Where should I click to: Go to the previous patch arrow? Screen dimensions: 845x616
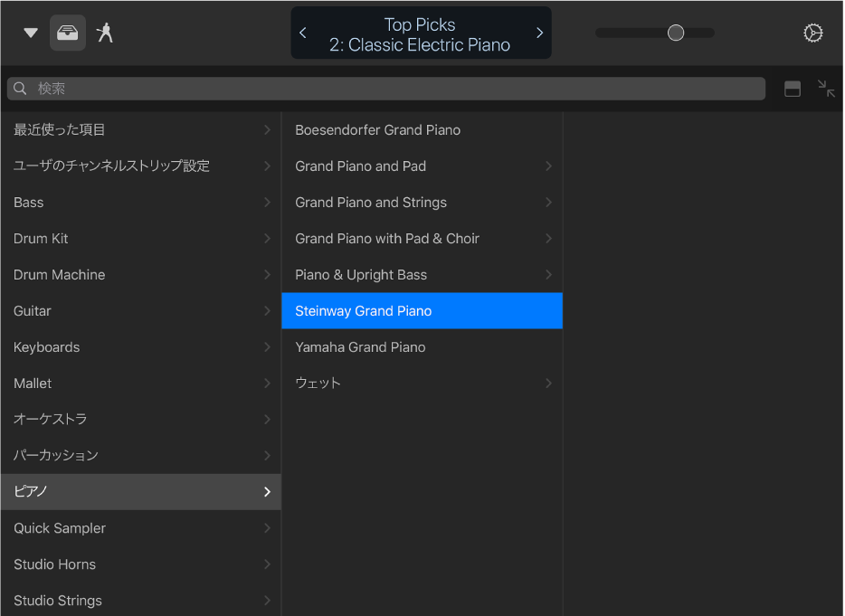(x=303, y=33)
